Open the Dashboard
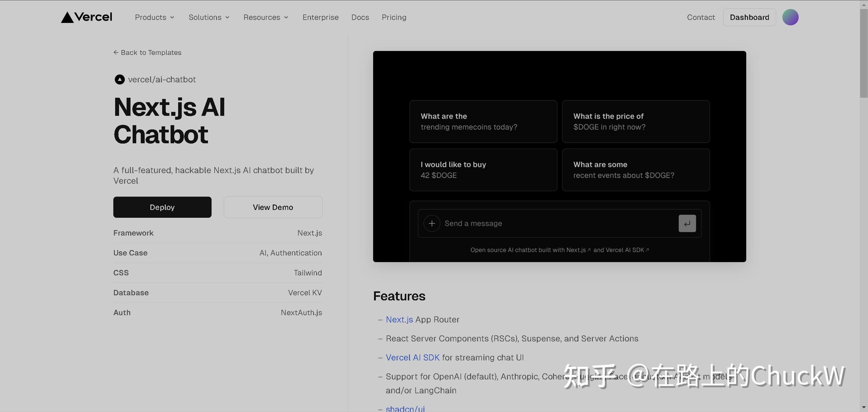The image size is (868, 412). (749, 17)
